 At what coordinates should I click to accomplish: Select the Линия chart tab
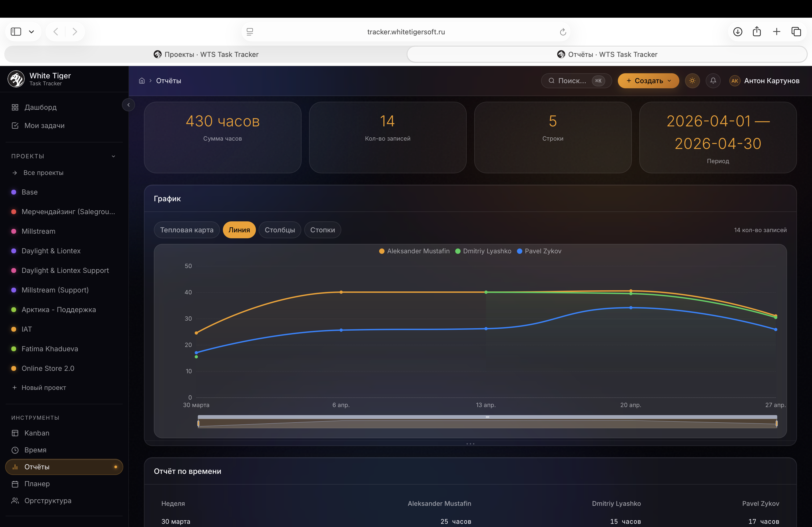[239, 230]
